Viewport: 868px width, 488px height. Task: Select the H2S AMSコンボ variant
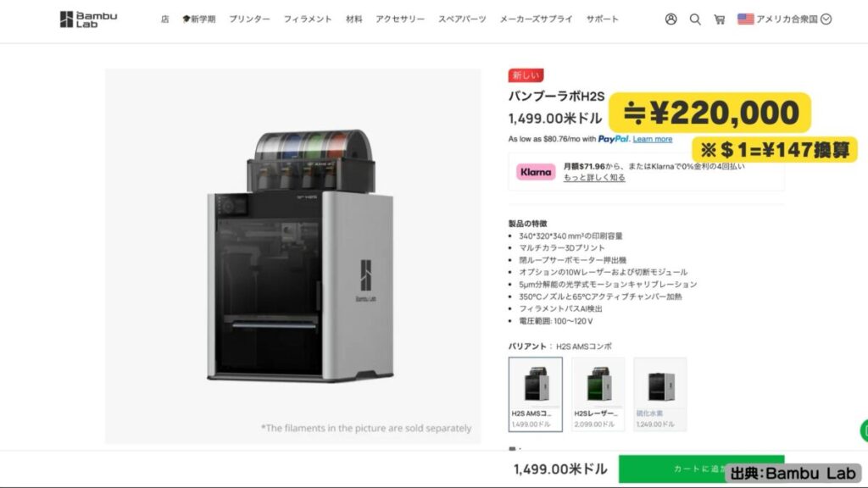pyautogui.click(x=536, y=394)
